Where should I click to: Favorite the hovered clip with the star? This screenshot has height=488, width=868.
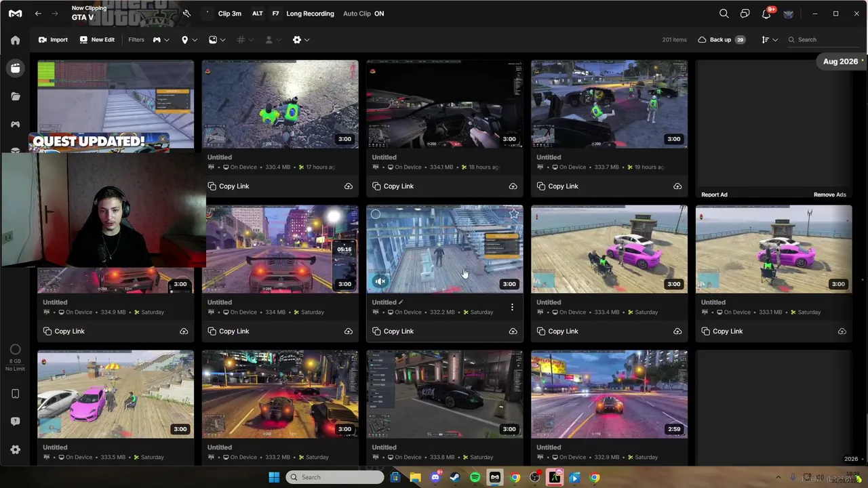(514, 215)
